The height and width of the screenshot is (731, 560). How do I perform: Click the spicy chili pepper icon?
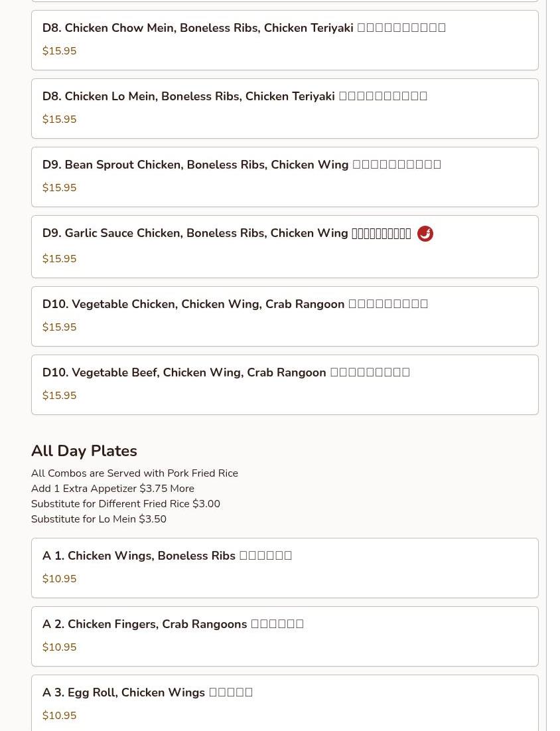(425, 234)
